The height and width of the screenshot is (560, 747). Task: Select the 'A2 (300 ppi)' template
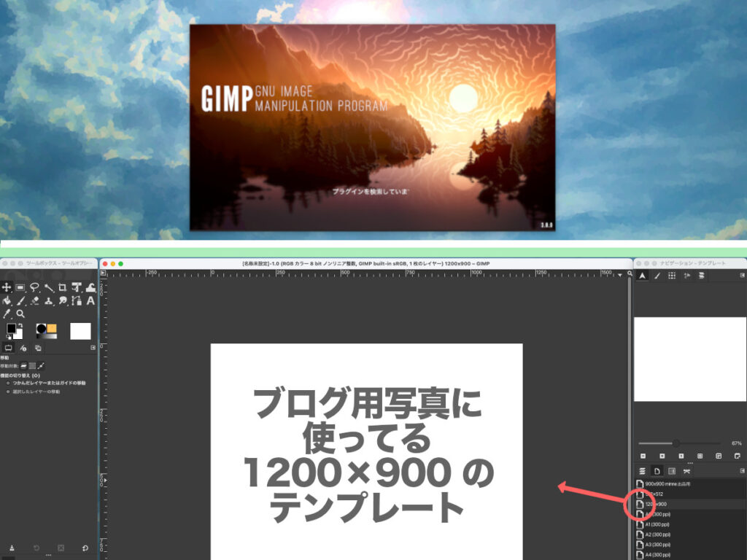click(690, 534)
